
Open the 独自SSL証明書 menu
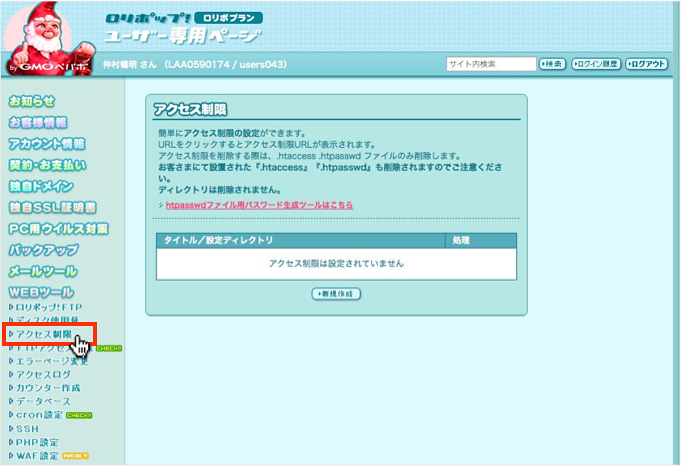coord(52,208)
